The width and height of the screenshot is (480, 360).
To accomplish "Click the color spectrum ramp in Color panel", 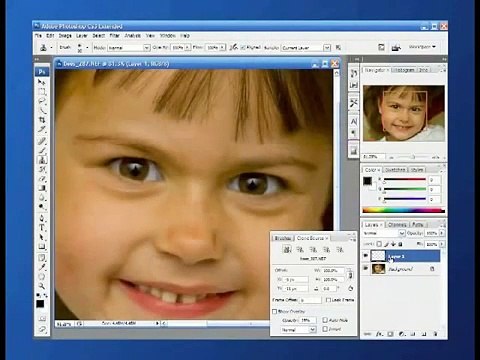I will pos(404,210).
